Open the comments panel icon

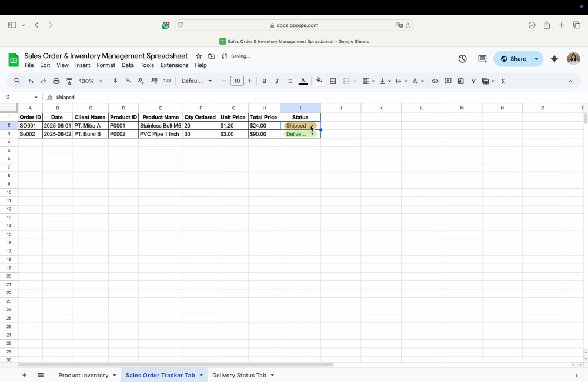(482, 59)
